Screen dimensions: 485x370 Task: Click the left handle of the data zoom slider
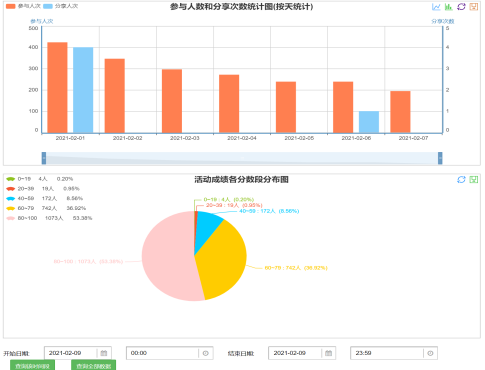point(44,158)
